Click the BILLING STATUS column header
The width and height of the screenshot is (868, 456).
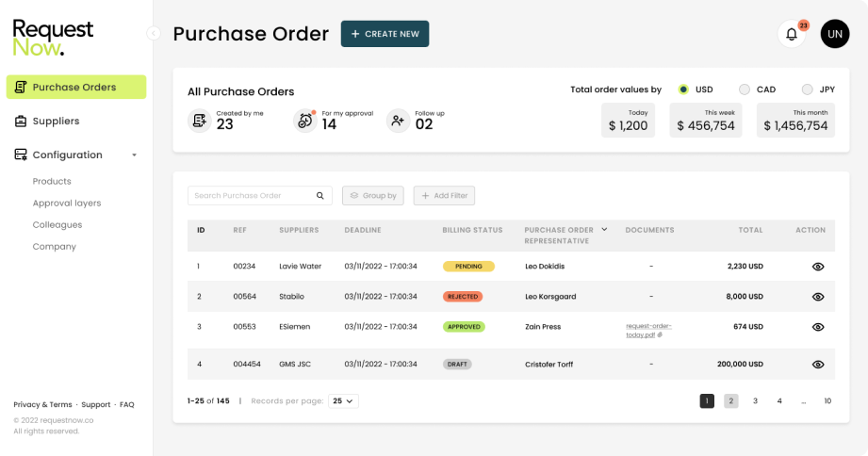pyautogui.click(x=472, y=230)
